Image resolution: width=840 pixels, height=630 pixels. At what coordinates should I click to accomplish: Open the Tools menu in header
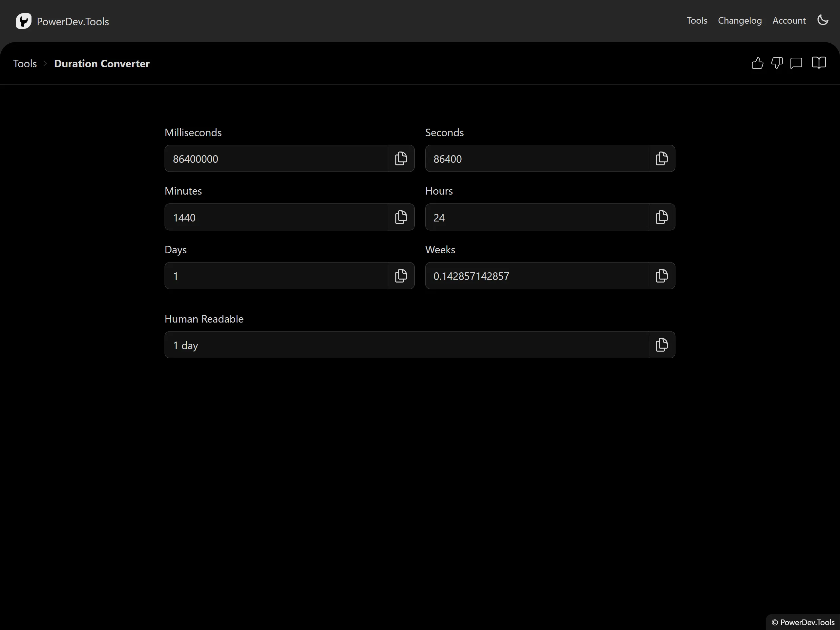pos(697,20)
